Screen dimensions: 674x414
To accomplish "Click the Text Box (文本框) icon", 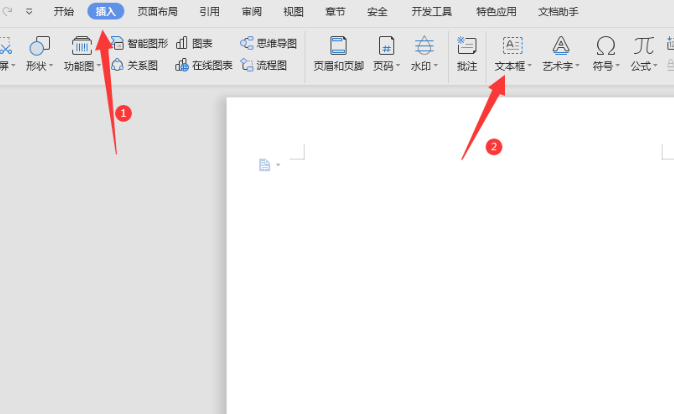I will 512,46.
